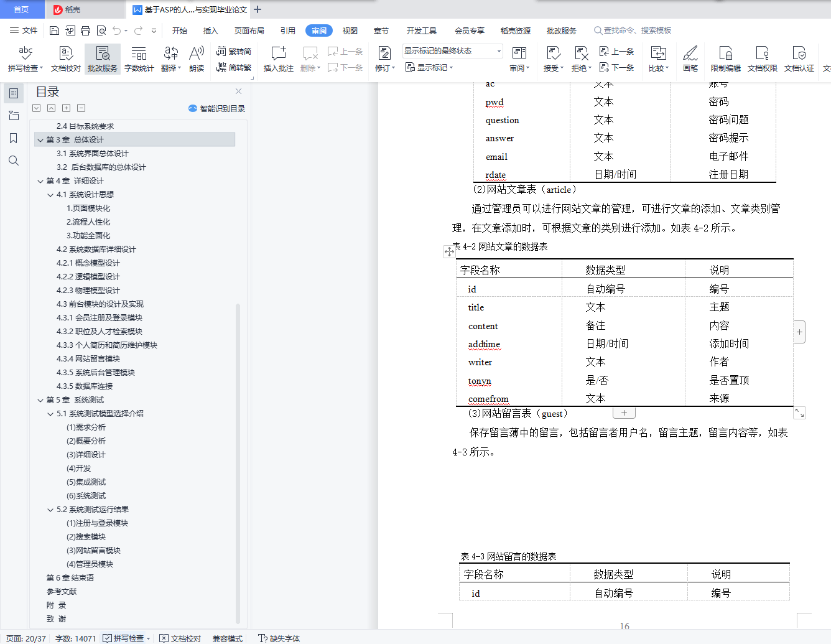Click the 文档认证 document certification icon
The image size is (831, 644).
[x=799, y=59]
